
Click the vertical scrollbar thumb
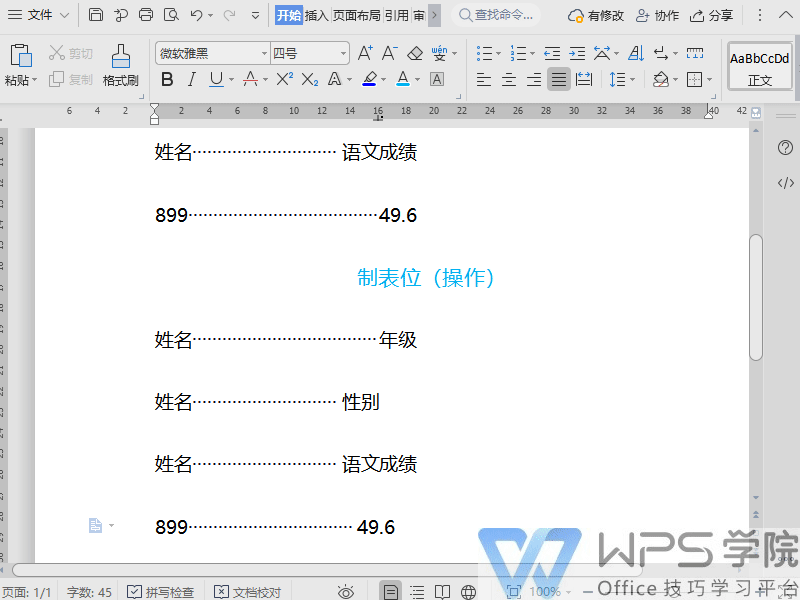pos(756,297)
